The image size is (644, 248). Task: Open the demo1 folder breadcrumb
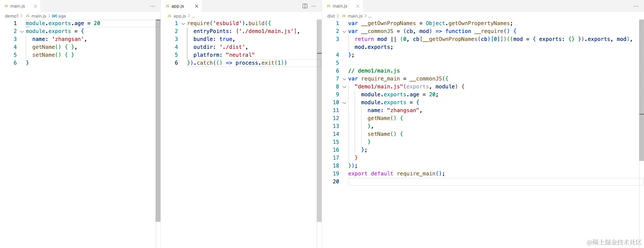[x=11, y=16]
